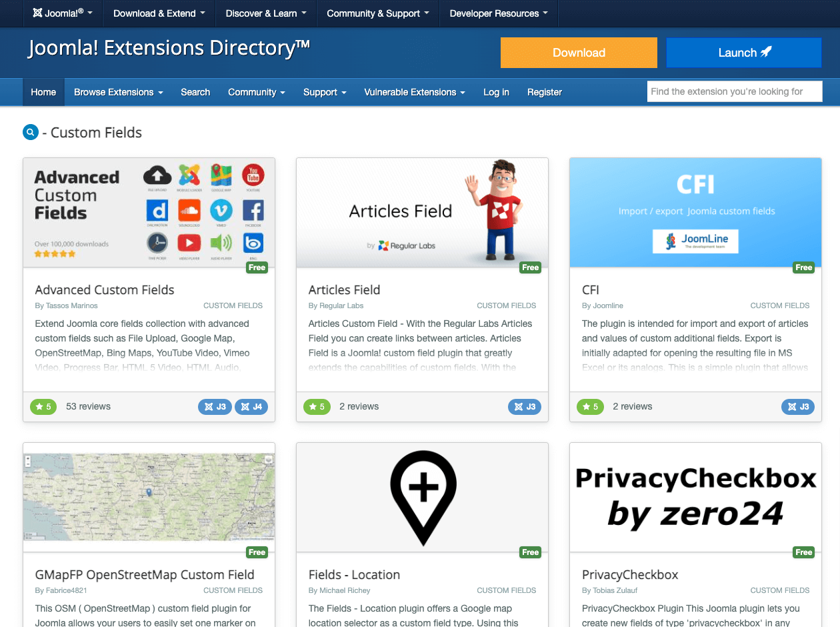The width and height of the screenshot is (840, 627).
Task: Open the Advanced Custom Fields title link
Action: point(105,290)
